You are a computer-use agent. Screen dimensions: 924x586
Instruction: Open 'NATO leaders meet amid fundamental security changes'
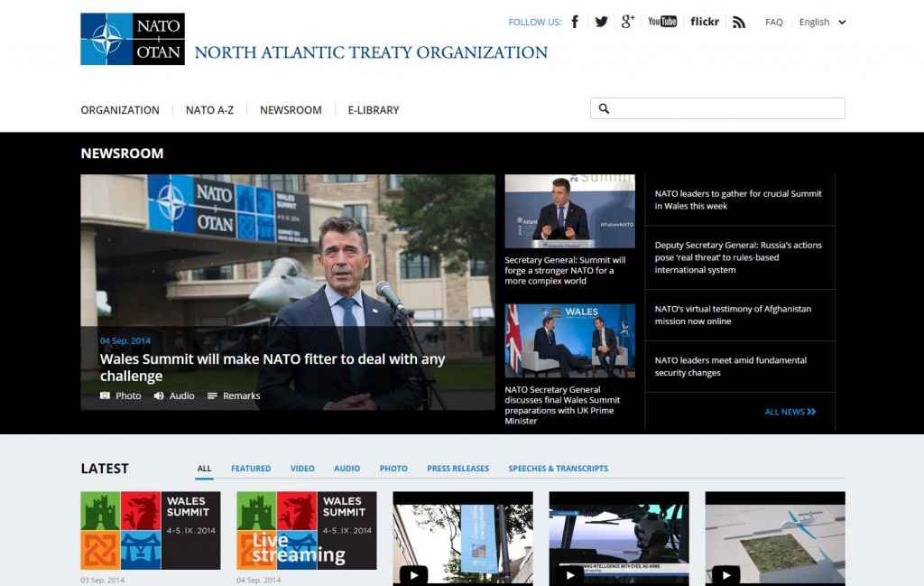pyautogui.click(x=730, y=366)
